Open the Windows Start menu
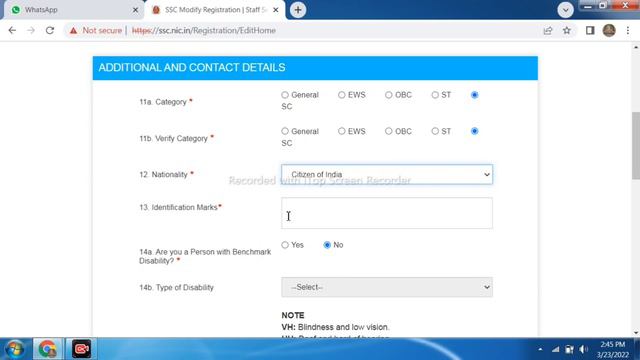The width and height of the screenshot is (640, 360). tap(15, 349)
